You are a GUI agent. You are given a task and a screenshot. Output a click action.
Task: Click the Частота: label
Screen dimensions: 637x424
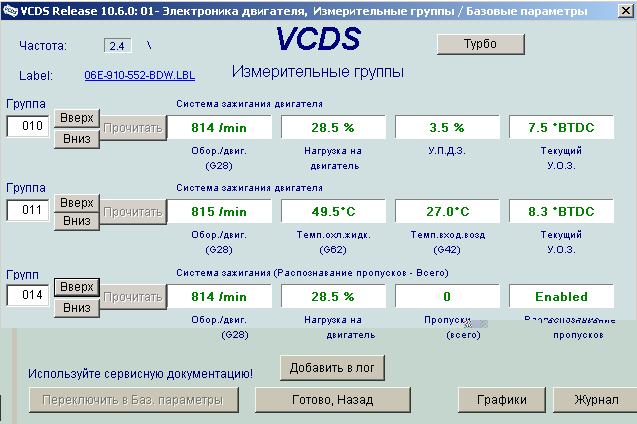(43, 46)
